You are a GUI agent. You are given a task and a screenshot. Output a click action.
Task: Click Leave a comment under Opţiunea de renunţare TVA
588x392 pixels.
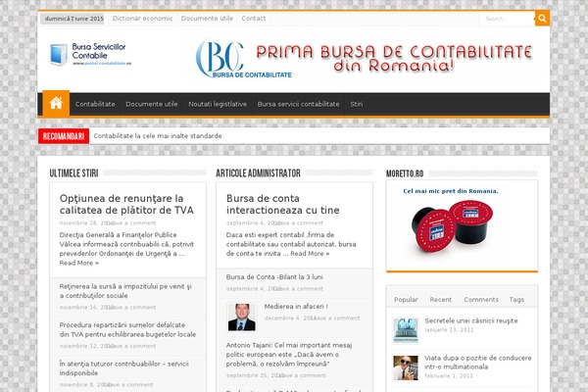point(132,223)
